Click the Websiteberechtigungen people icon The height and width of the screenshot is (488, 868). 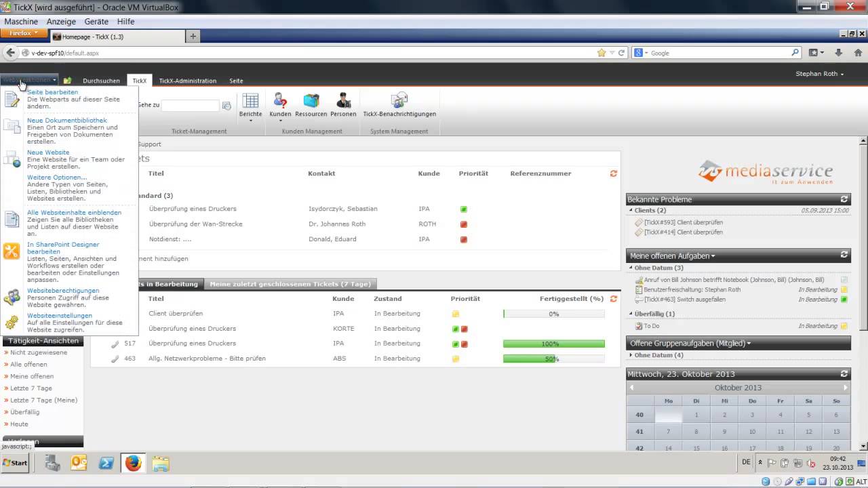click(12, 297)
